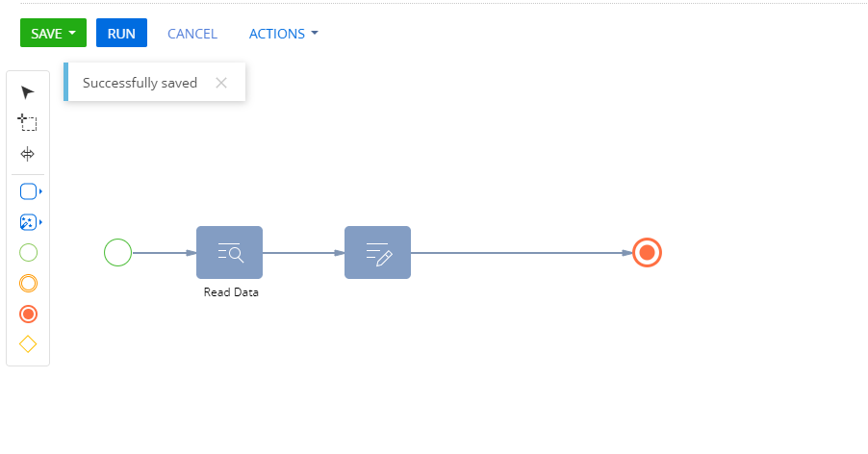
Task: Pick the rounded square user task element
Action: pos(28,191)
